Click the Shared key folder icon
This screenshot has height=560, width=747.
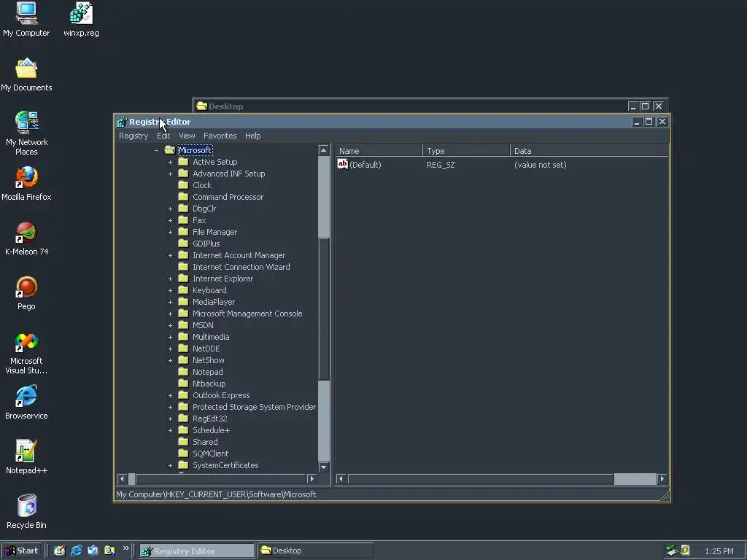183,441
